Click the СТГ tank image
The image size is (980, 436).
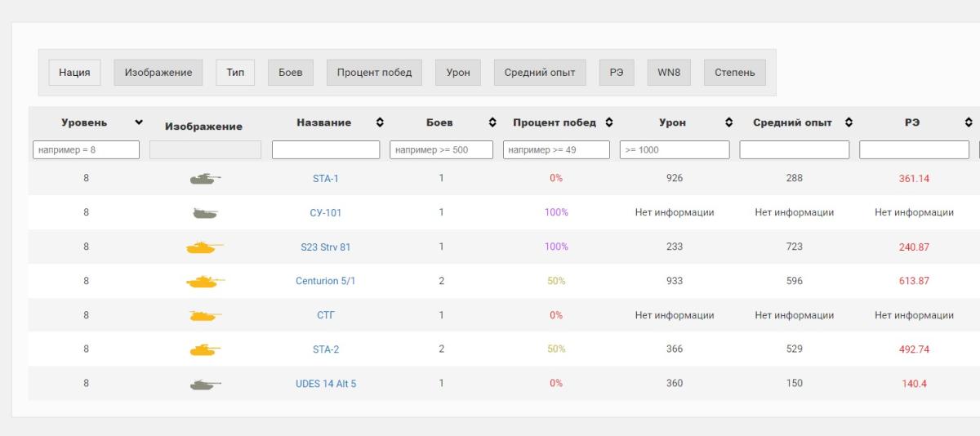[204, 315]
